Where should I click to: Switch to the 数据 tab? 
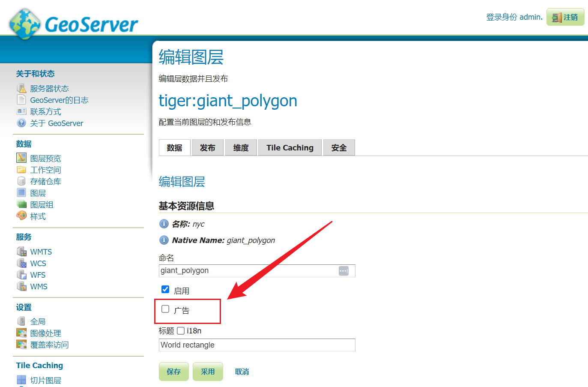click(175, 148)
